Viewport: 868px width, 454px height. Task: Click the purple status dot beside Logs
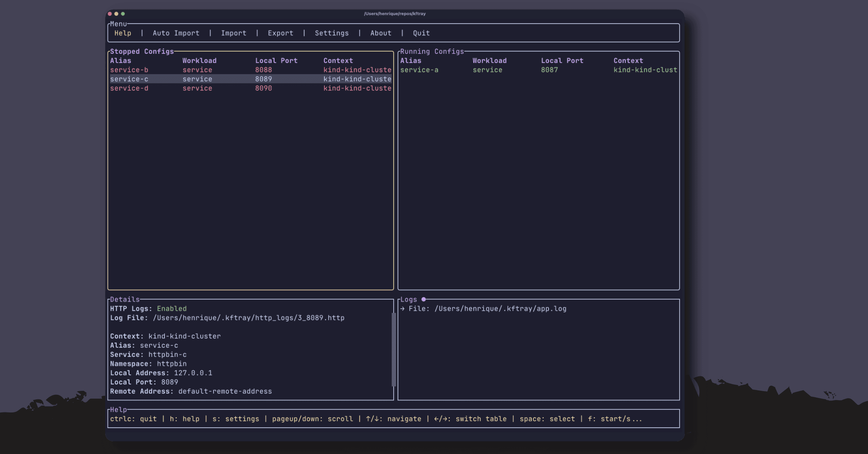pos(423,299)
